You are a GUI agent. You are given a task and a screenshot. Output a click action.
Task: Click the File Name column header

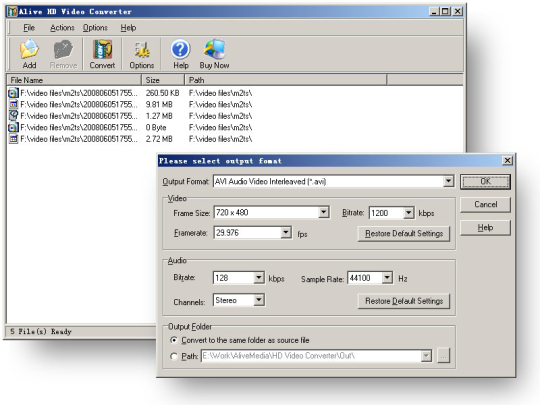click(x=74, y=80)
